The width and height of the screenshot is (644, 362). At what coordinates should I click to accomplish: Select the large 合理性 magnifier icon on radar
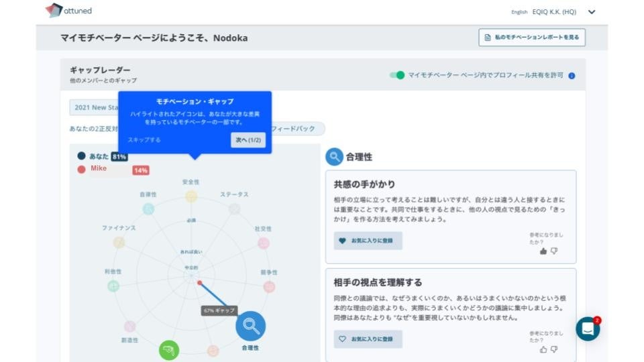pyautogui.click(x=250, y=326)
